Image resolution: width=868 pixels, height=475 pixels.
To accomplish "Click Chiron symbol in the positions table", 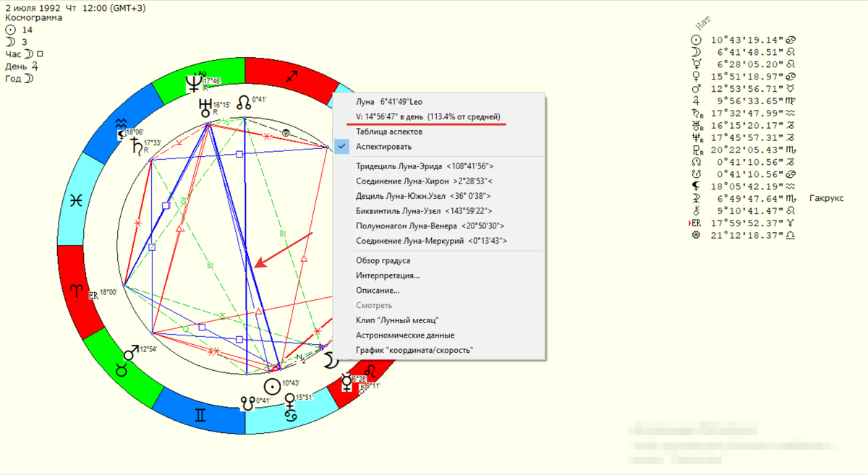I will [696, 211].
